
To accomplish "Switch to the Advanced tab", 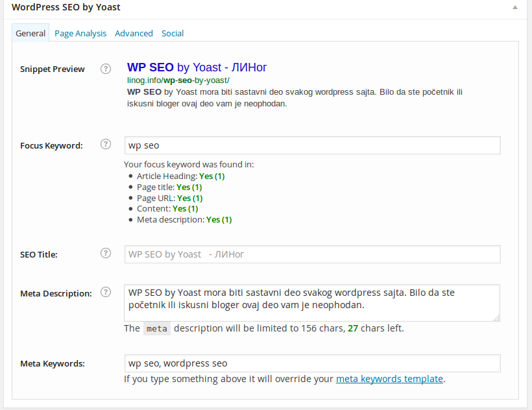I will coord(134,33).
